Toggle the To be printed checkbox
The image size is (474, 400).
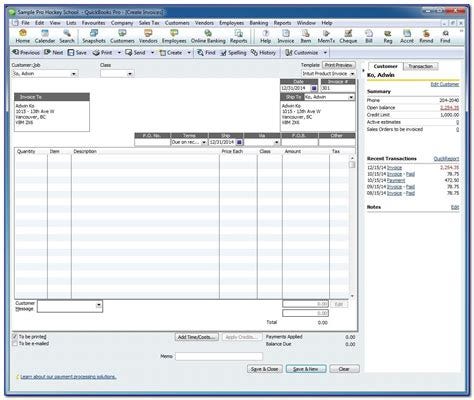click(15, 337)
